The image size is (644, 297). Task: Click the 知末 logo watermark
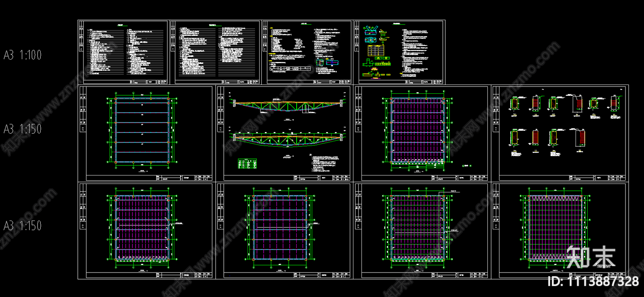[591, 257]
